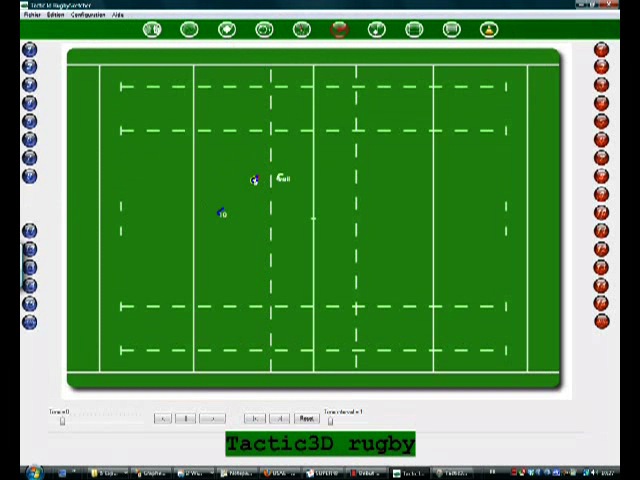Click the playback button immediately left of Reset
The height and width of the screenshot is (480, 640).
tap(280, 418)
